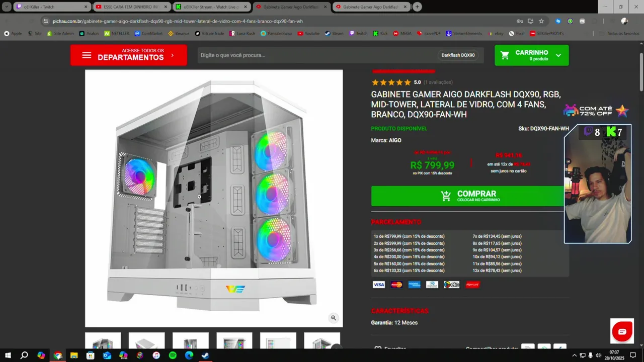Viewport: 644px width, 362px height.
Task: Open the Binance bookmark
Action: [x=179, y=33]
